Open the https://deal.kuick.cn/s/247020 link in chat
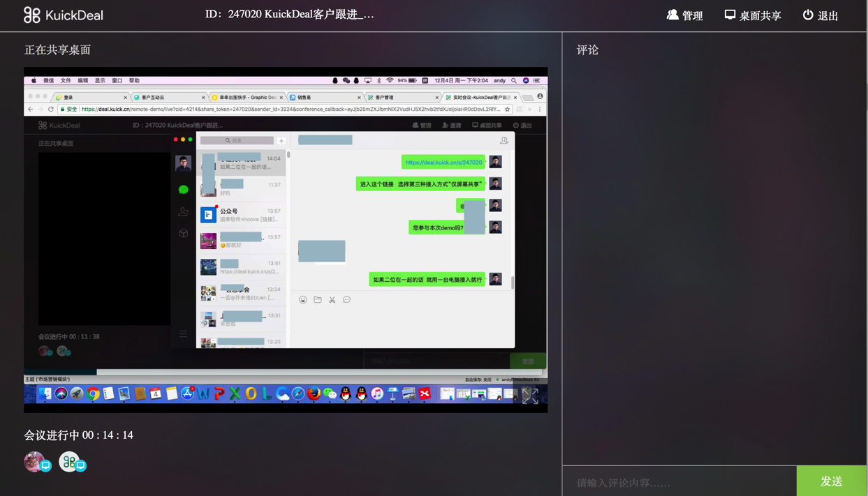The height and width of the screenshot is (496, 868). pyautogui.click(x=443, y=162)
